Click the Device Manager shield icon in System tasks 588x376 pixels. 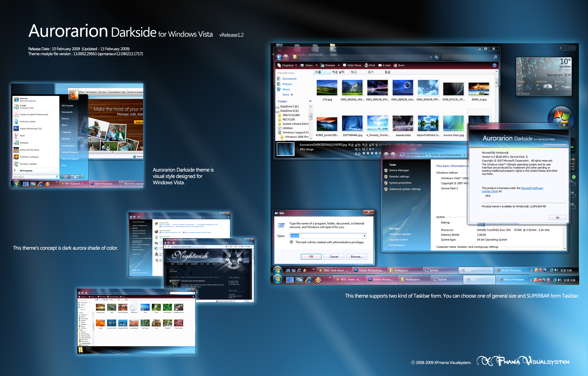[386, 170]
